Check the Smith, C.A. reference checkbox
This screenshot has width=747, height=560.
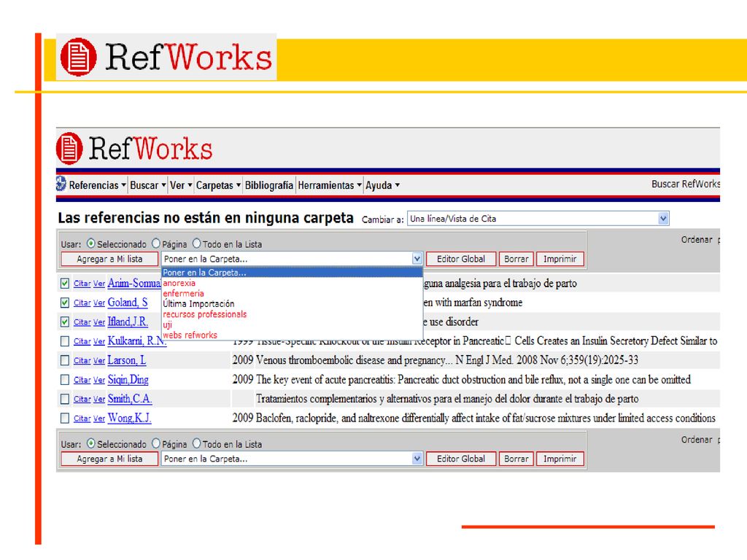pos(65,399)
